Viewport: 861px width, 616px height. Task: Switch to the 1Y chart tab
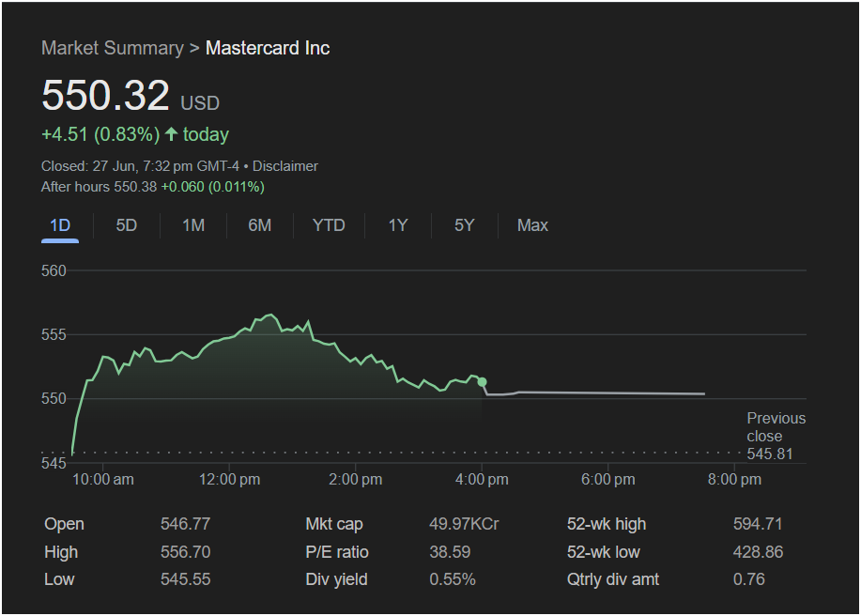click(x=398, y=225)
